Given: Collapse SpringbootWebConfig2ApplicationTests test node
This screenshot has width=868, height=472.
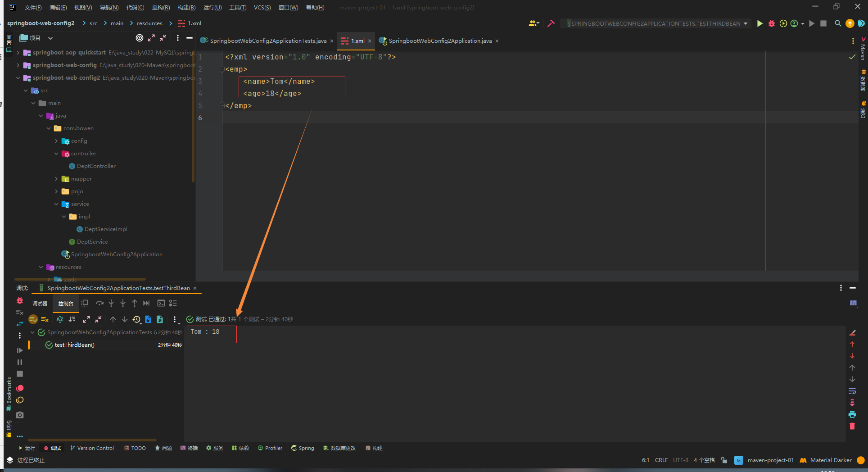Looking at the screenshot, I should pos(32,332).
